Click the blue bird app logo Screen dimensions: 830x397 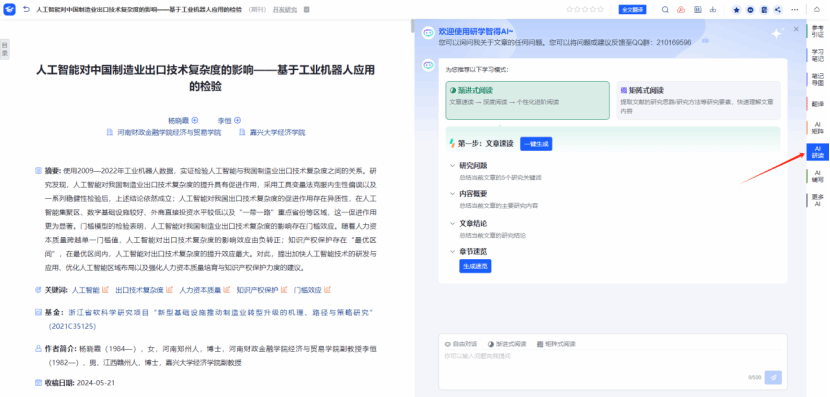[x=10, y=10]
